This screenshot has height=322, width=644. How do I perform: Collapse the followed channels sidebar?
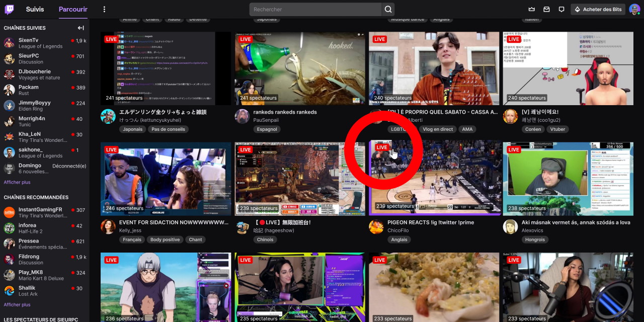coord(80,28)
